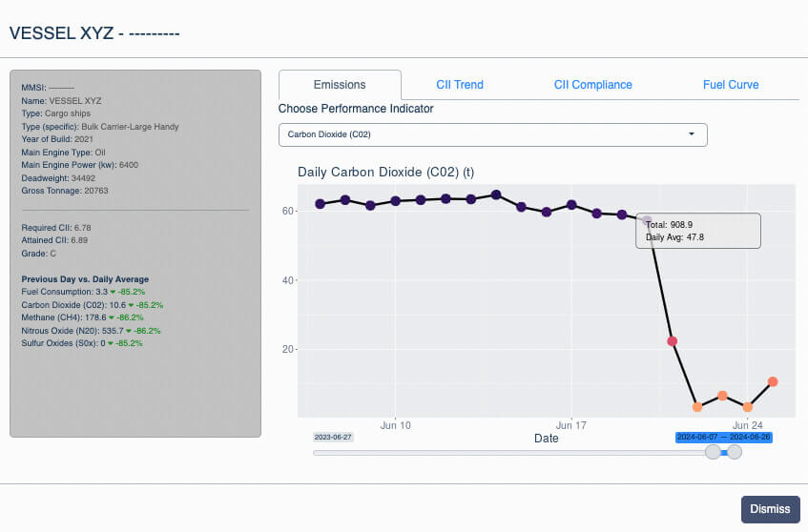
Task: Click the green down arrow beside Fuel Consumption
Action: 113,292
